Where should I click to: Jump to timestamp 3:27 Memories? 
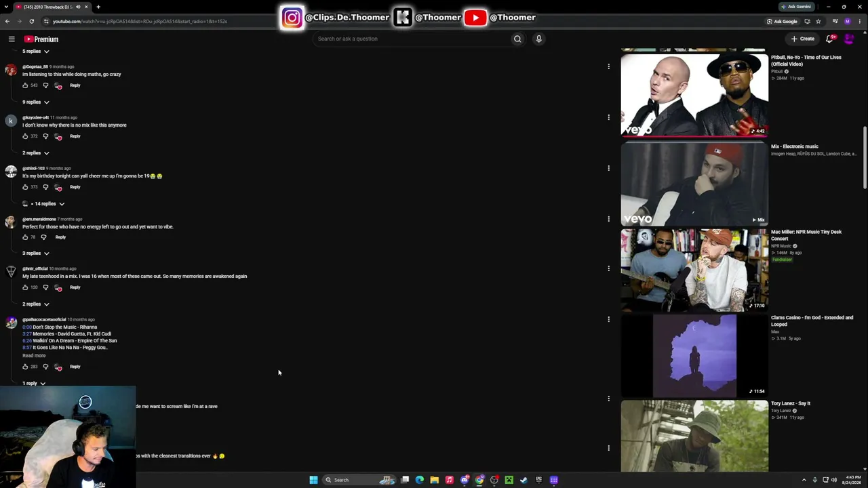click(x=27, y=334)
